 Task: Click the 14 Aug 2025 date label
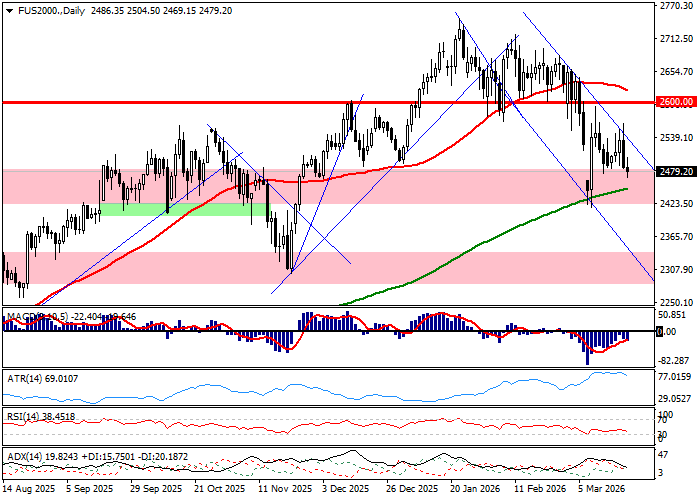26,490
